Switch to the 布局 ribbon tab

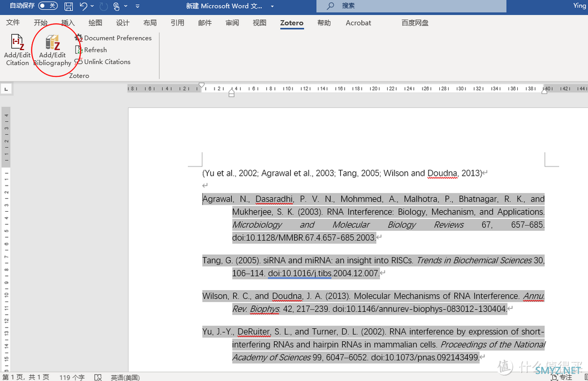coord(150,22)
